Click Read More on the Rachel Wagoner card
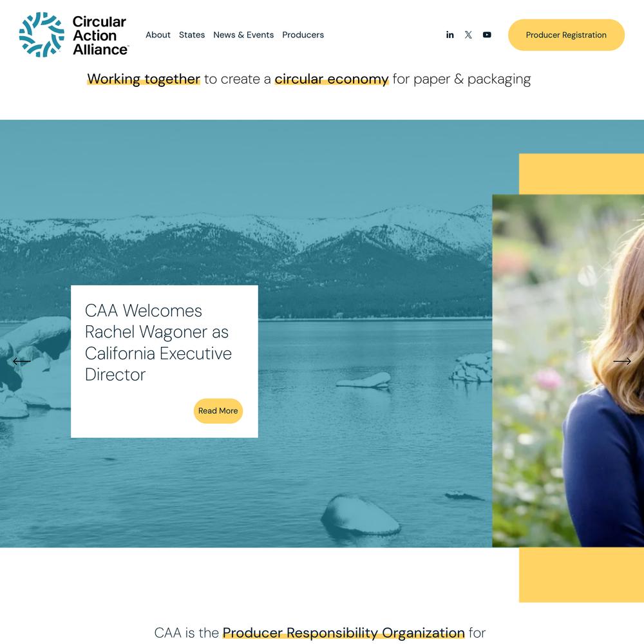Screen dimensions: 644x644 [218, 411]
